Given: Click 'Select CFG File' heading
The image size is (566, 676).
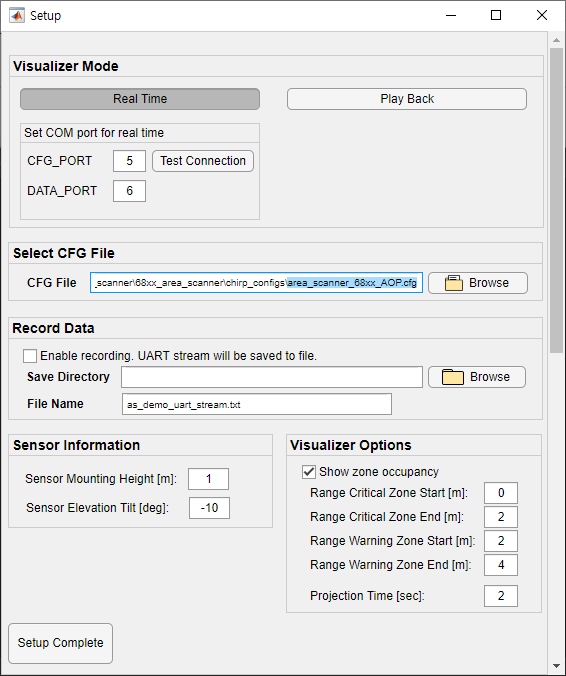Looking at the screenshot, I should (64, 254).
